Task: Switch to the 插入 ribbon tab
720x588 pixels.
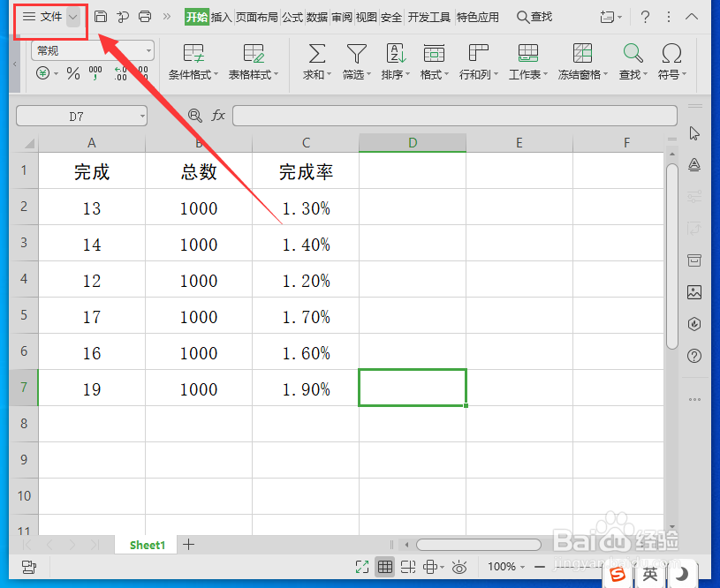Action: click(222, 18)
